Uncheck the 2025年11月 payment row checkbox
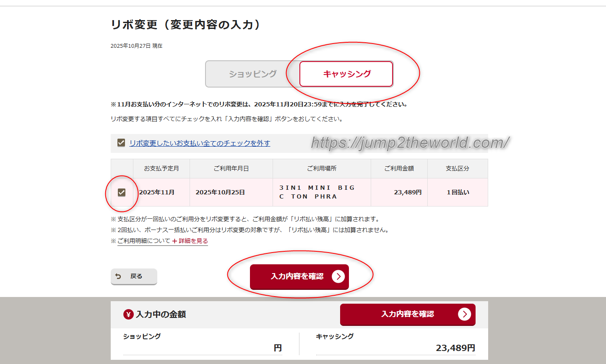This screenshot has height=364, width=606. pyautogui.click(x=122, y=192)
